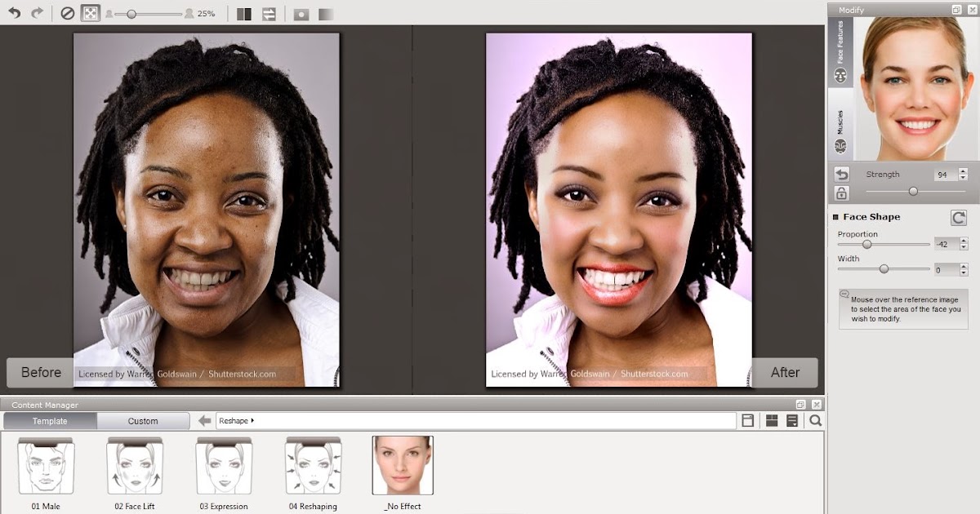The image size is (980, 514).
Task: Select the Template tab
Action: point(49,421)
